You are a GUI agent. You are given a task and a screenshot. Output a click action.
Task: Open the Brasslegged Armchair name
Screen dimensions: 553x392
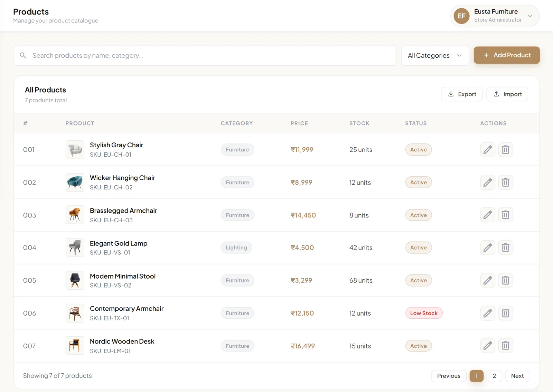[x=123, y=211]
